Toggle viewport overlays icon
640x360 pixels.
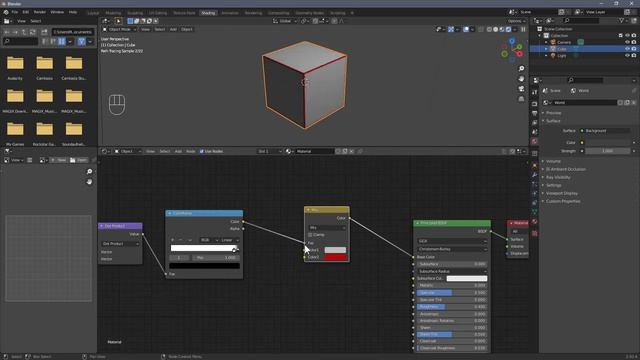click(466, 29)
